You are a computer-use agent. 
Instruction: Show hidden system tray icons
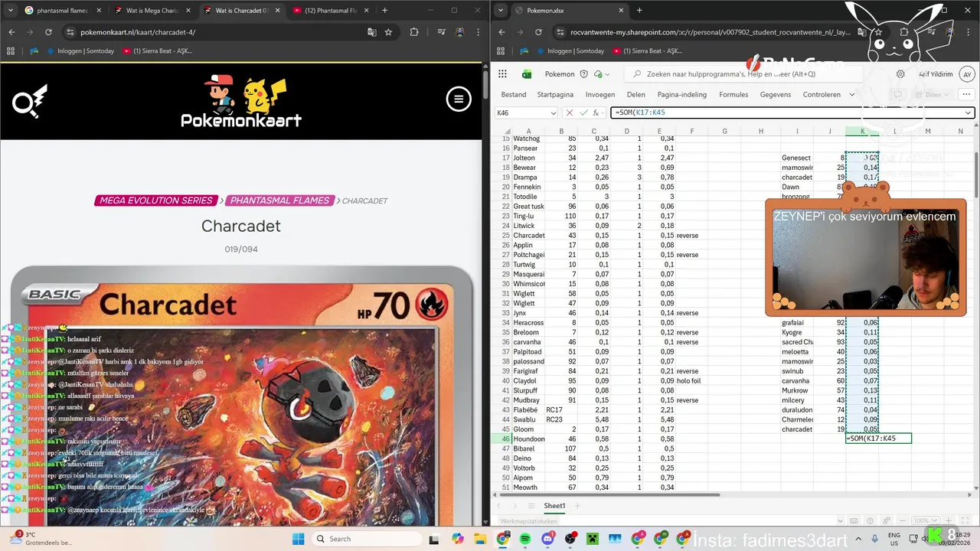click(858, 539)
